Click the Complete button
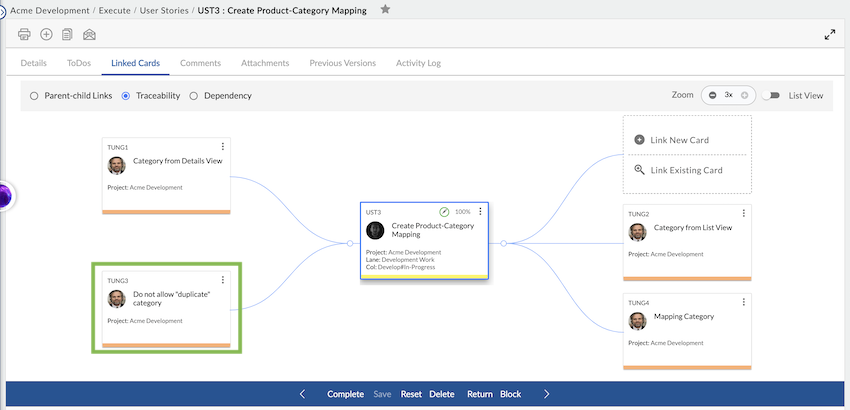850x410 pixels. pyautogui.click(x=345, y=394)
